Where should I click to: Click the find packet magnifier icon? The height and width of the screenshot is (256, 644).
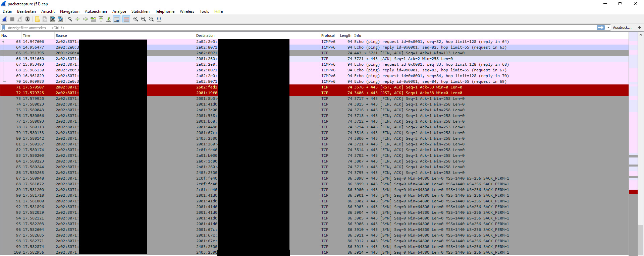click(x=70, y=19)
